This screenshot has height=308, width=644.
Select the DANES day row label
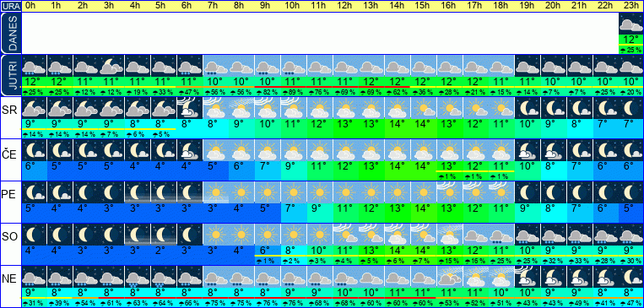pyautogui.click(x=11, y=34)
